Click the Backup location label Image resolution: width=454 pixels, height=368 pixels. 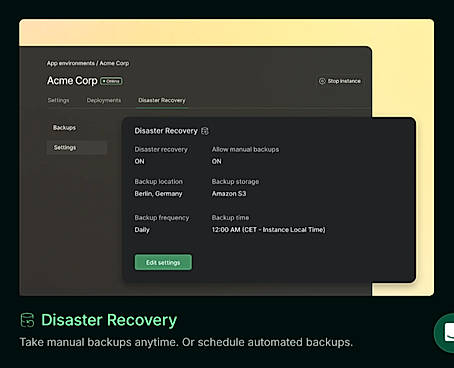pyautogui.click(x=159, y=182)
